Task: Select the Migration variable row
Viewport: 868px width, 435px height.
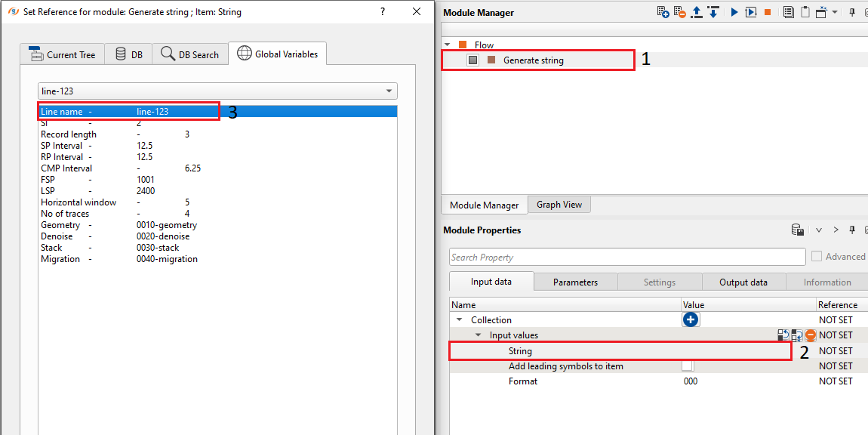Action: (x=119, y=259)
